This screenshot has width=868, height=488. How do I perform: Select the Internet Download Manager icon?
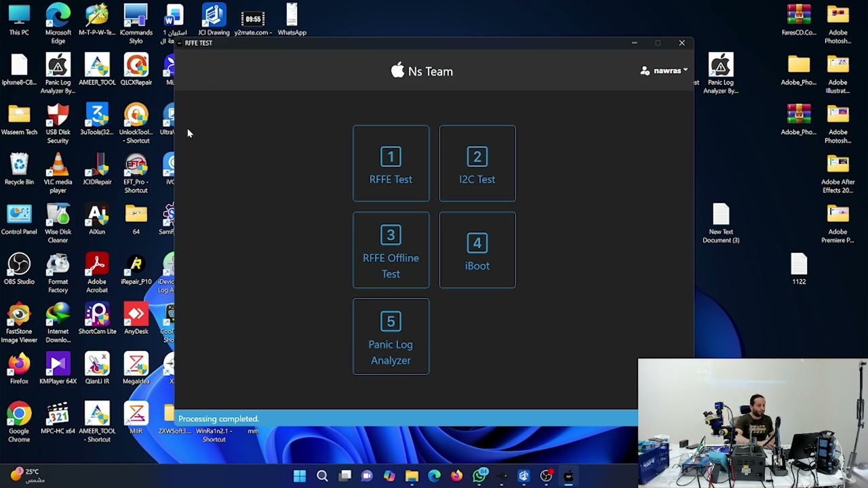pyautogui.click(x=58, y=323)
